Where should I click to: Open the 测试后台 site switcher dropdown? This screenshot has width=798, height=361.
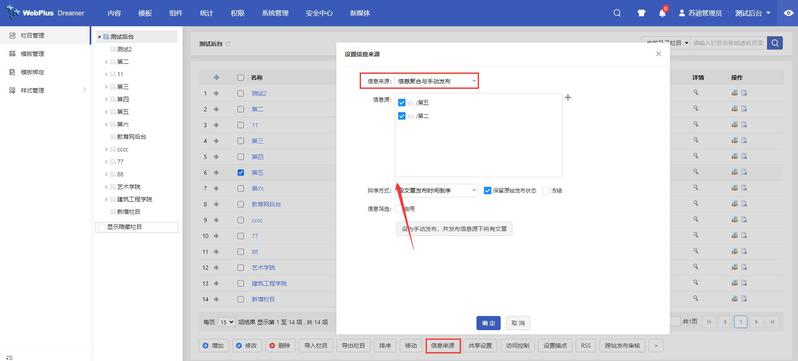click(x=752, y=13)
